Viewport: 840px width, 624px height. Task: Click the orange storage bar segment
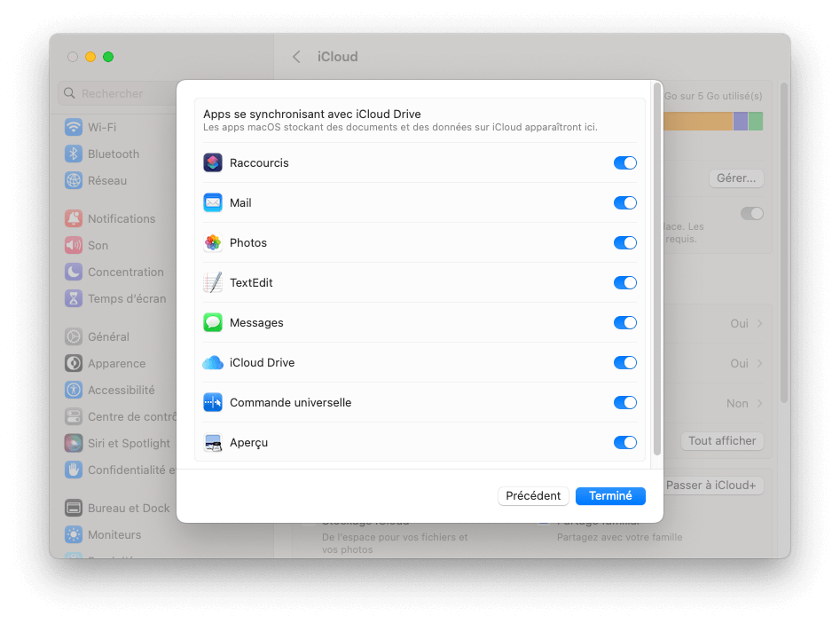[x=698, y=121]
